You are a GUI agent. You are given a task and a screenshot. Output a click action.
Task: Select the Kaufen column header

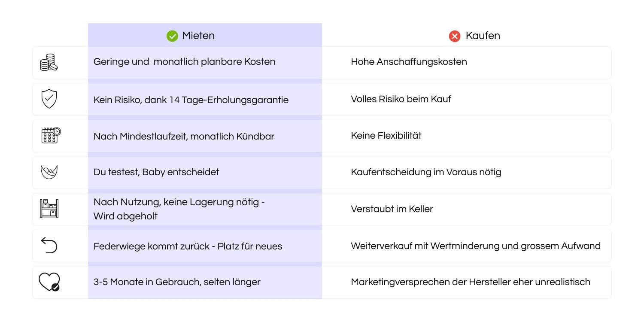(x=483, y=36)
